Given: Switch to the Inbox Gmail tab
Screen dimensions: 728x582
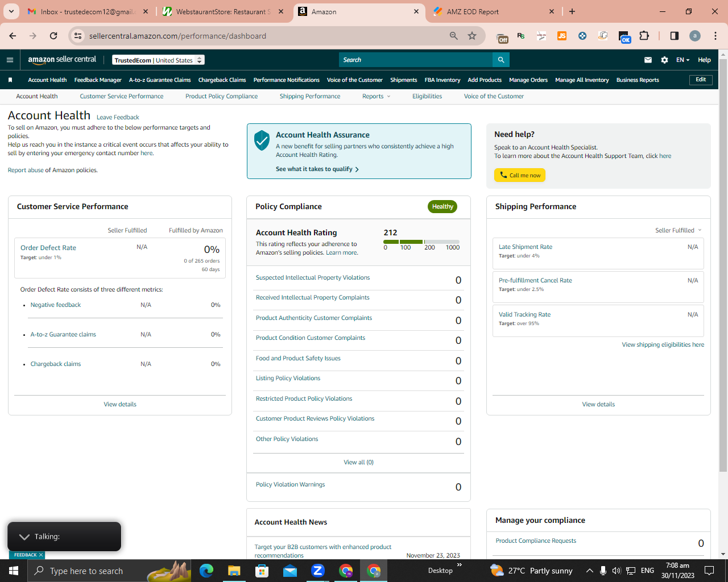Looking at the screenshot, I should click(x=87, y=11).
